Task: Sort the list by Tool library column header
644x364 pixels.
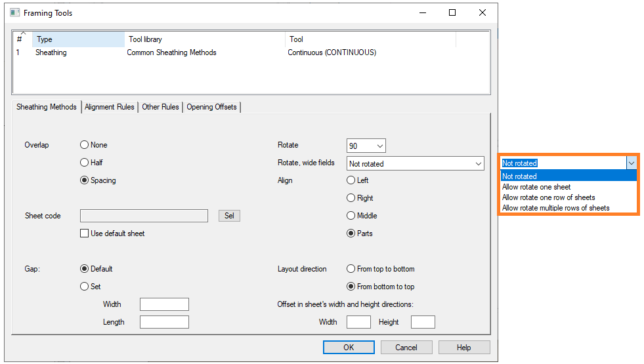Action: pos(204,39)
